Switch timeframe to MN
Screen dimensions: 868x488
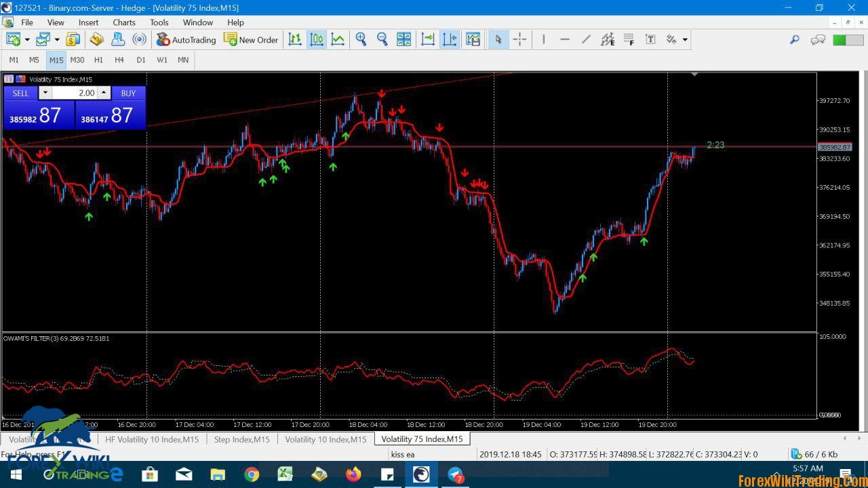click(183, 60)
